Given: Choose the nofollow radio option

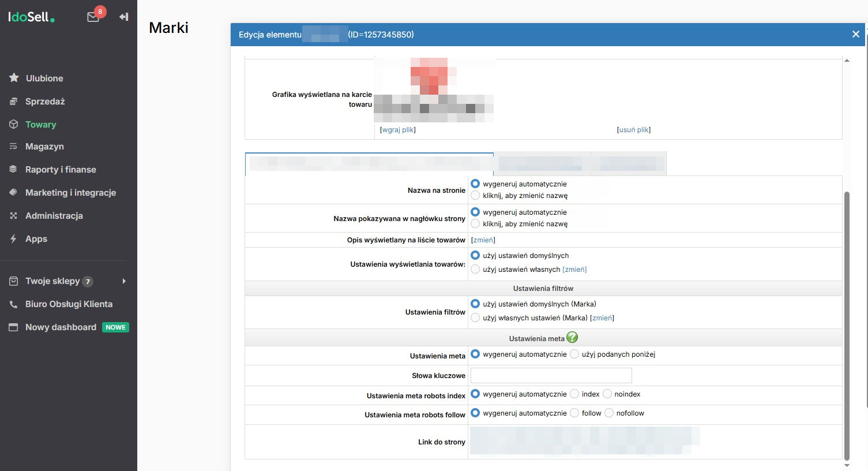Looking at the screenshot, I should [x=609, y=413].
